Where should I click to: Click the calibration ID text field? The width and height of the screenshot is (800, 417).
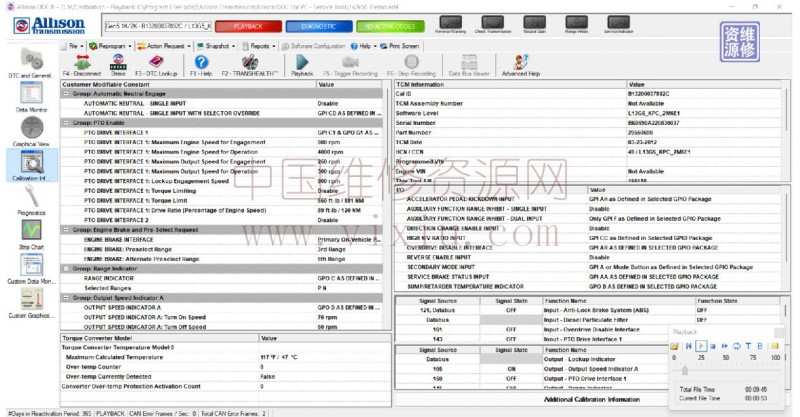pyautogui.click(x=158, y=26)
